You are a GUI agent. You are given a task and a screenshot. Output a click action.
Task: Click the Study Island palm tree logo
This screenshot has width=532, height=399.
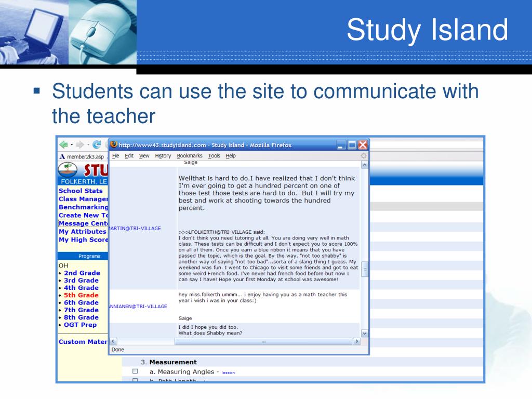(x=68, y=169)
